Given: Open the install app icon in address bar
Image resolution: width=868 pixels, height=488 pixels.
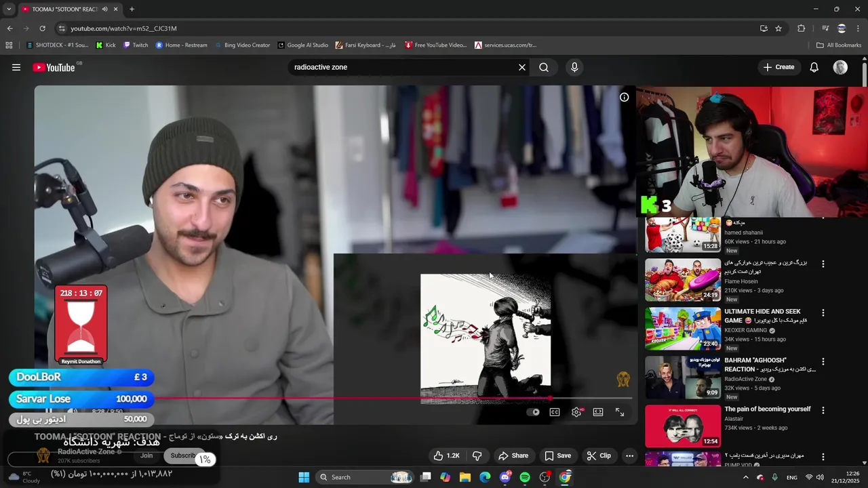Looking at the screenshot, I should [764, 28].
